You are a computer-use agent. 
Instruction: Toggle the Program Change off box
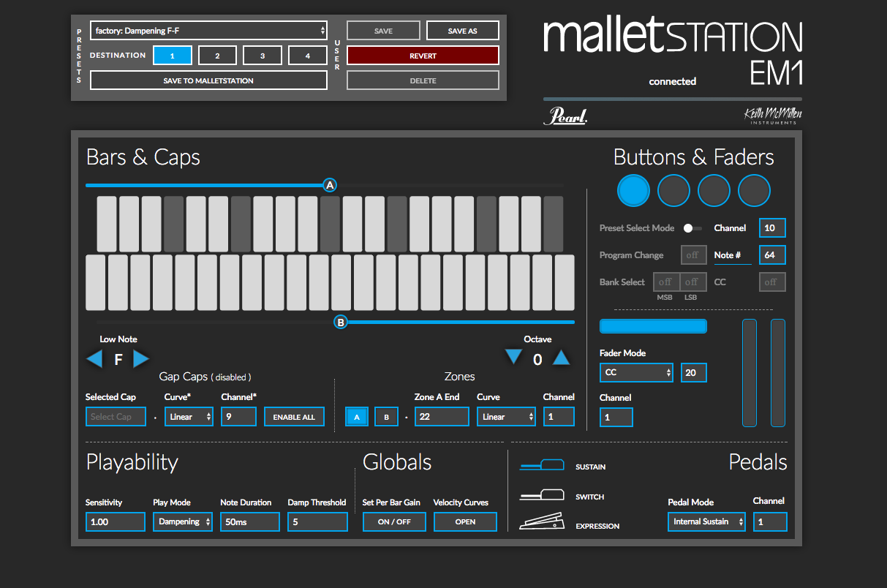[x=694, y=255]
